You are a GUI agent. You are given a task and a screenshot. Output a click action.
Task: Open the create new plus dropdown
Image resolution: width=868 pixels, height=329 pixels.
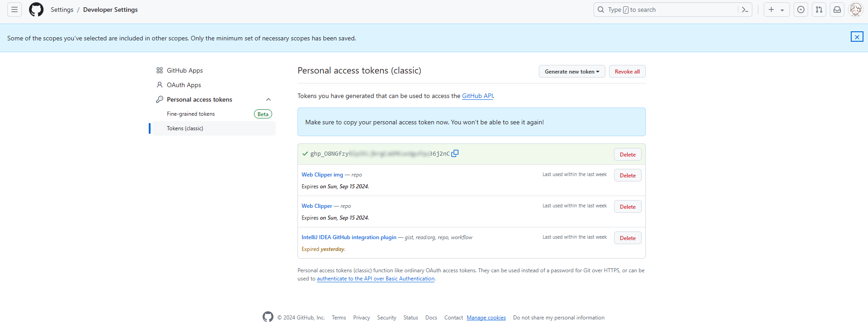pyautogui.click(x=776, y=10)
